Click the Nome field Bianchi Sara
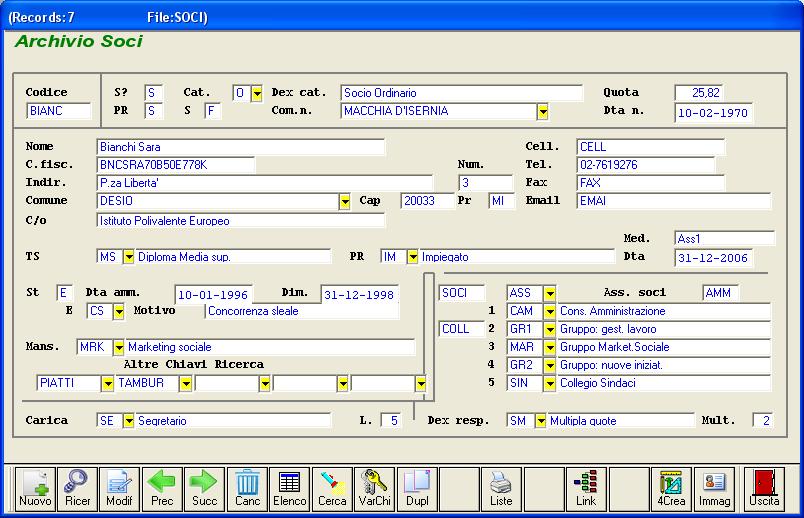 tap(240, 147)
